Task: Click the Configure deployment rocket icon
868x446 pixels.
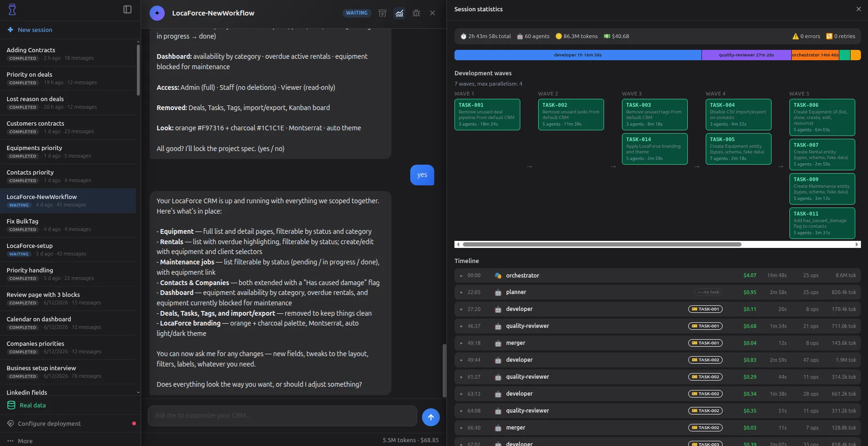Action: coord(10,423)
